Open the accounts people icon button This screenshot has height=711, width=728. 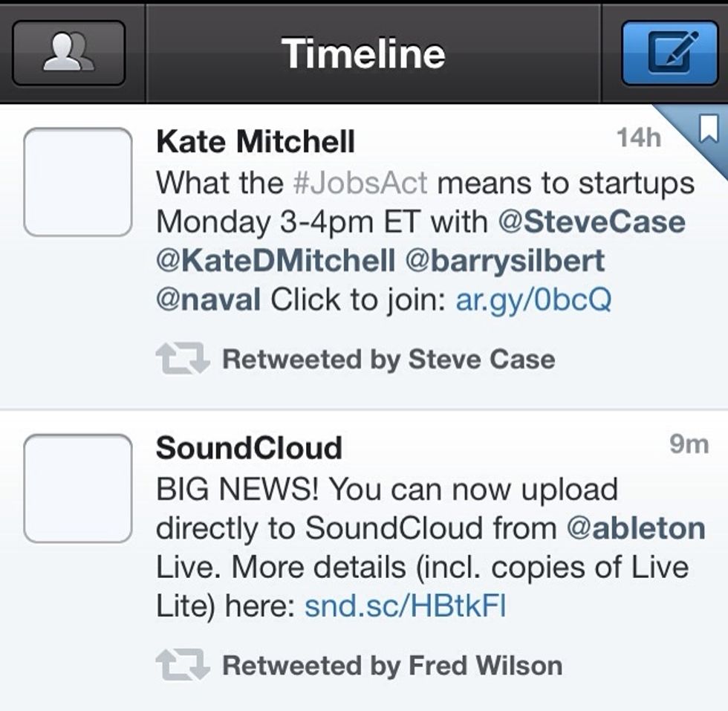point(68,53)
